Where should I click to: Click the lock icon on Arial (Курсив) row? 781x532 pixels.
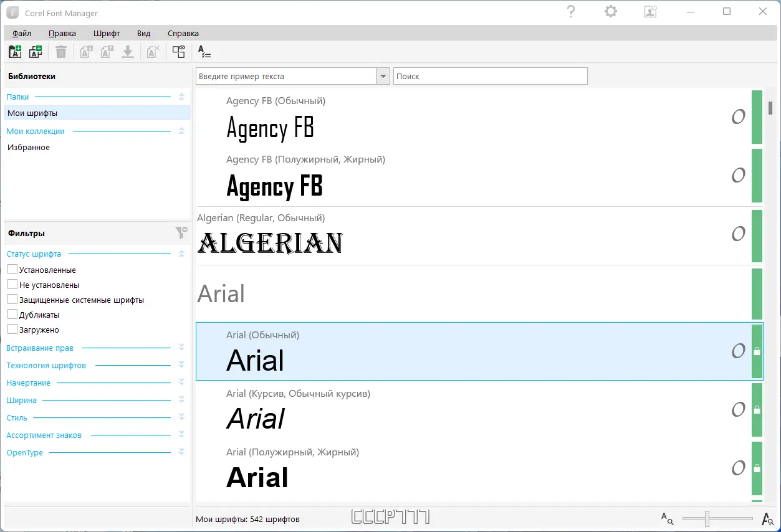point(757,410)
